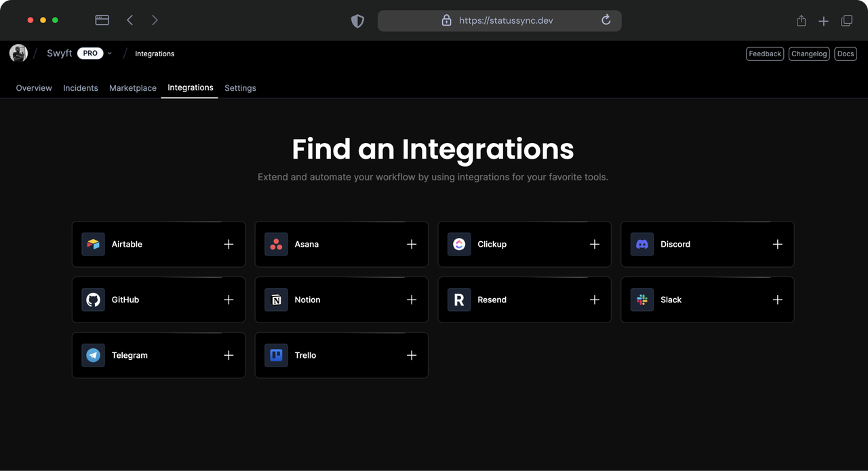Image resolution: width=868 pixels, height=471 pixels.
Task: Click the Trello logo icon
Action: pos(276,355)
